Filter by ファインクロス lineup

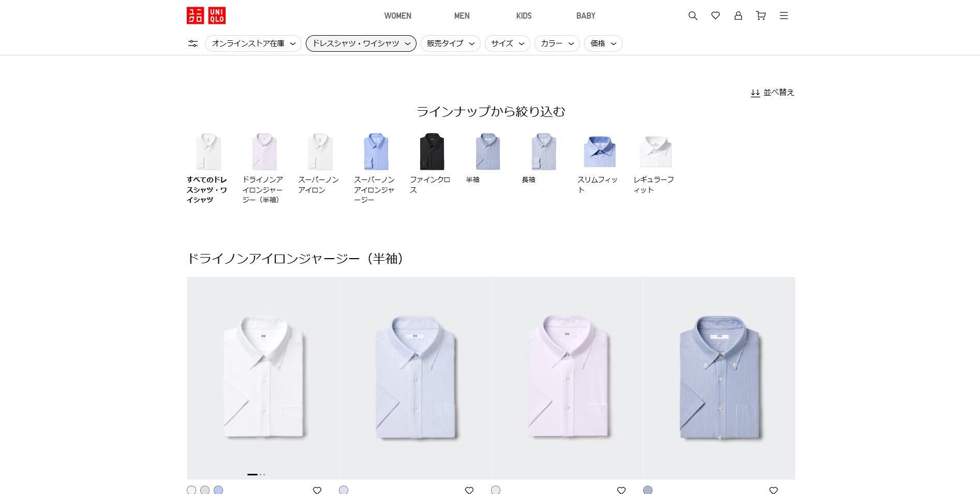click(432, 163)
